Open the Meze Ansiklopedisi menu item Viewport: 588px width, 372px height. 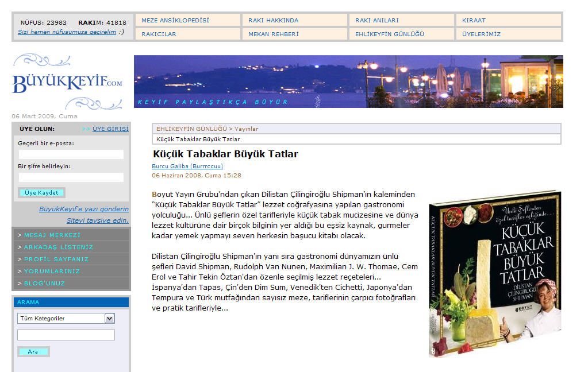click(x=175, y=20)
